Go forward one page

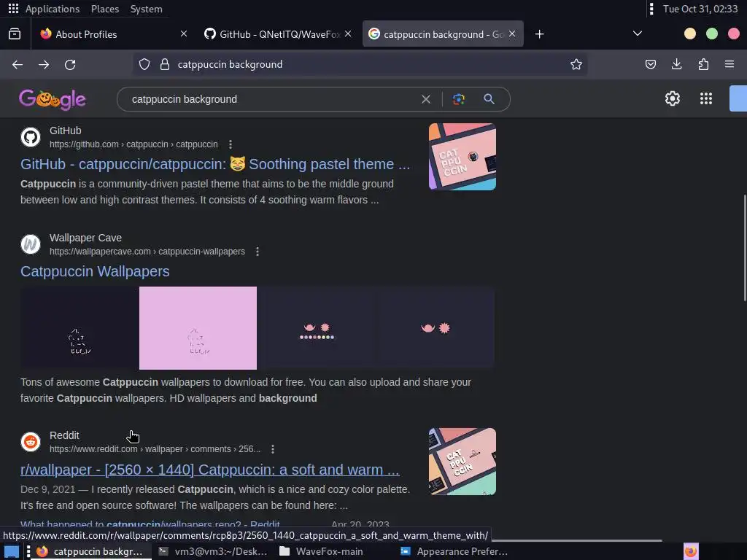click(44, 64)
